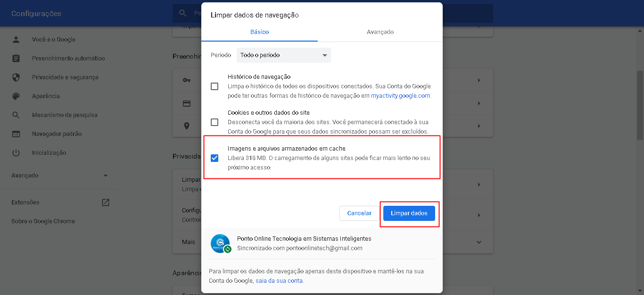This screenshot has width=644, height=295.
Task: Open the Extensões external link icon
Action: (106, 202)
